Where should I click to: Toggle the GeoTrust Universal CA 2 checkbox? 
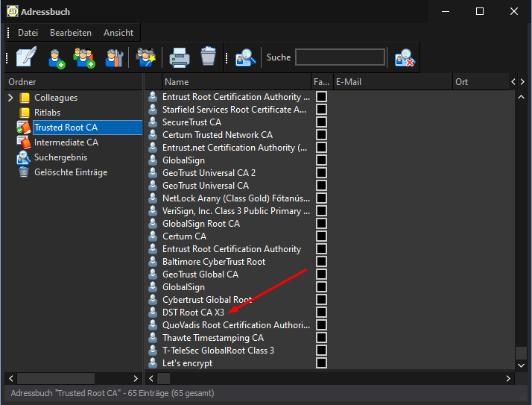tap(321, 172)
